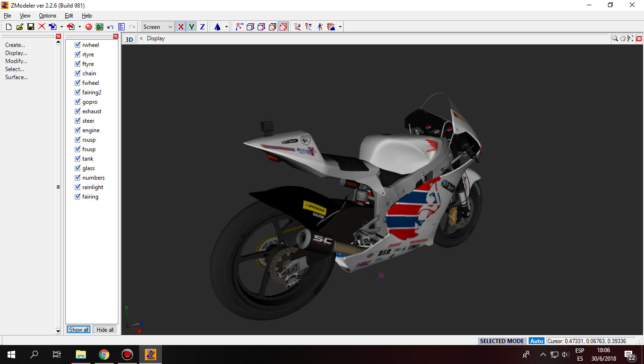Expand the last toolbar dropdown arrow
The image size is (644, 364).
click(340, 27)
